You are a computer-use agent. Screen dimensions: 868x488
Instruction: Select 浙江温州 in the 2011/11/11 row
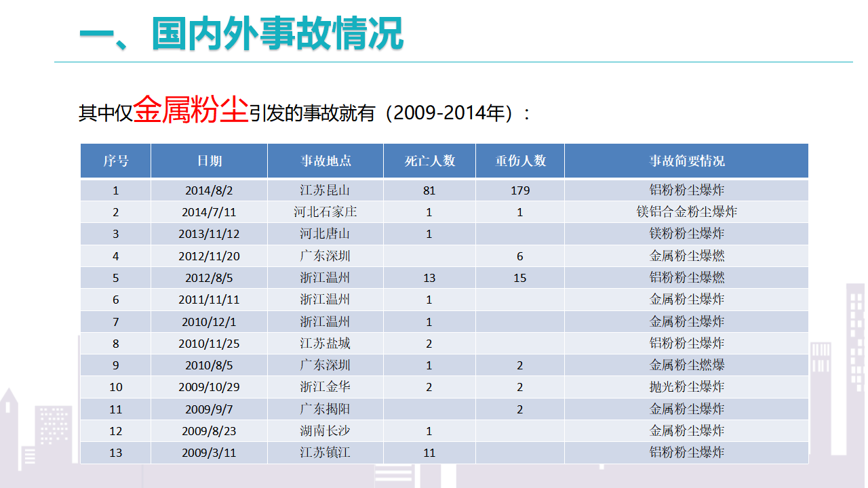[x=325, y=300]
